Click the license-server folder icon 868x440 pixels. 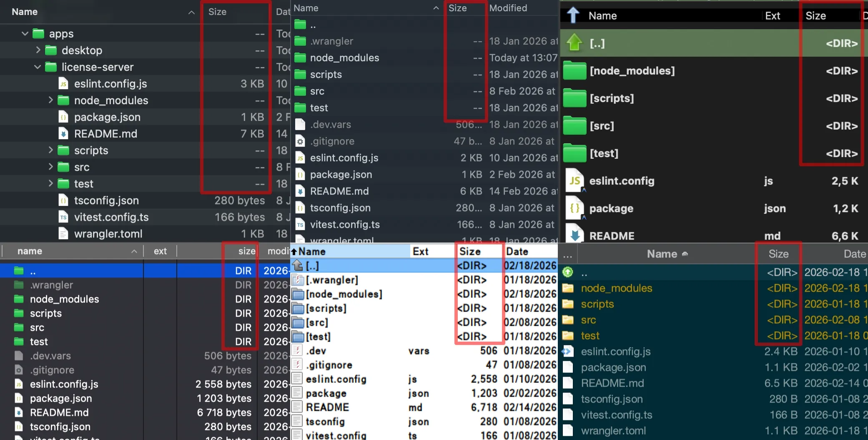tap(51, 67)
